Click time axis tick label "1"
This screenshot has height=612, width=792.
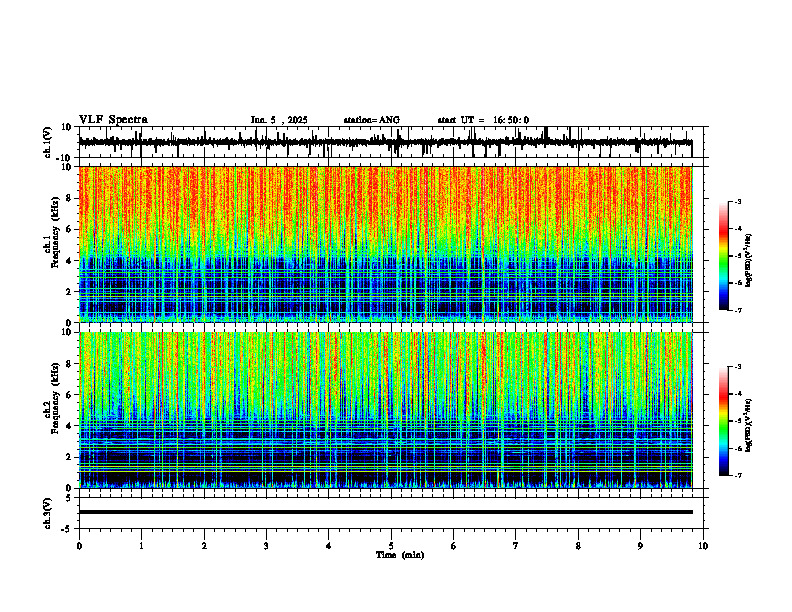141,546
